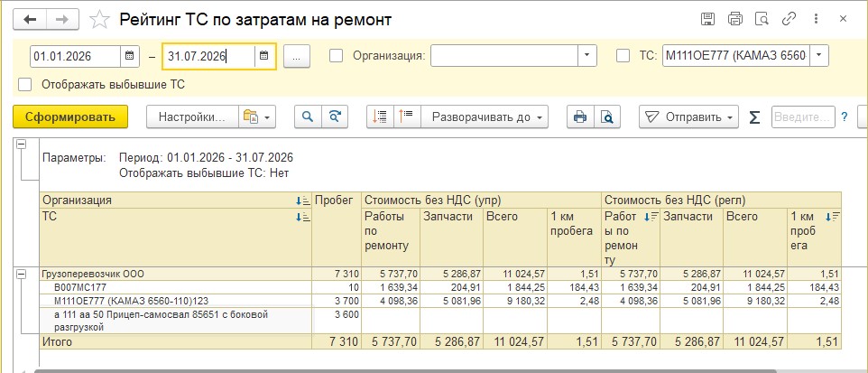Click the ТС field with М111ОЕ777

736,56
